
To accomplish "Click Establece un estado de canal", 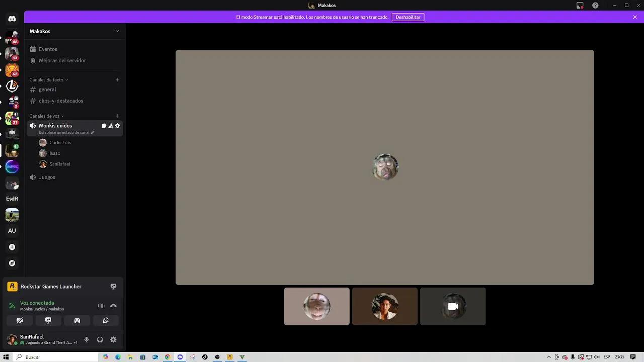I will tap(66, 133).
